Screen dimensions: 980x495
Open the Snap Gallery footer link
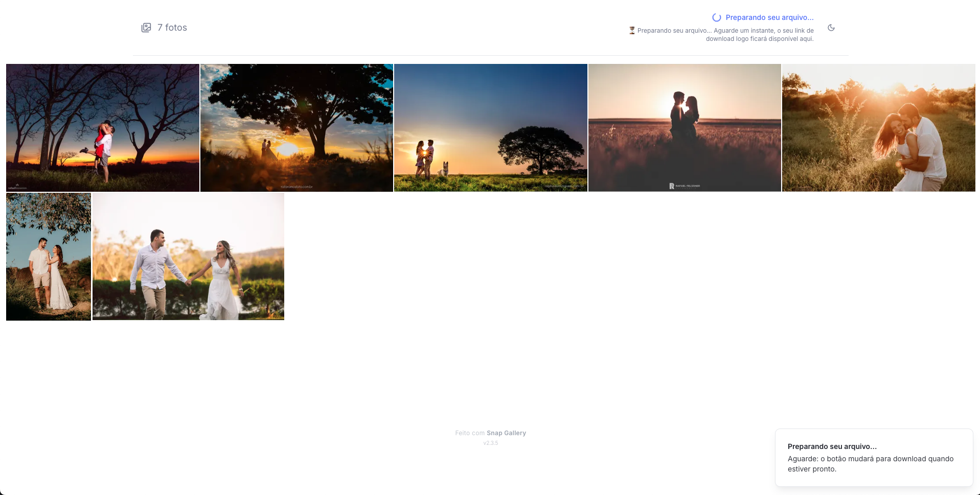pyautogui.click(x=506, y=433)
